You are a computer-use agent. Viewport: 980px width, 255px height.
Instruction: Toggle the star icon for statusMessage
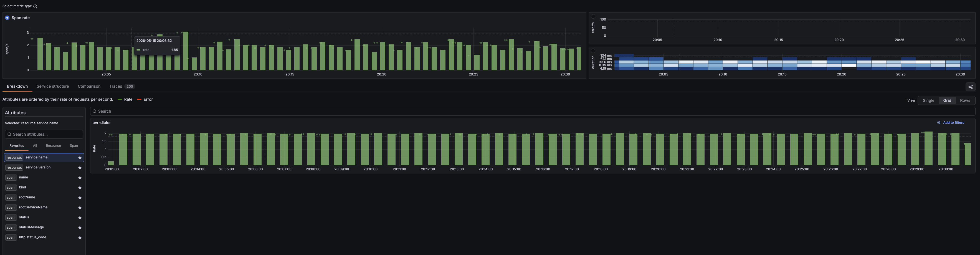point(80,228)
